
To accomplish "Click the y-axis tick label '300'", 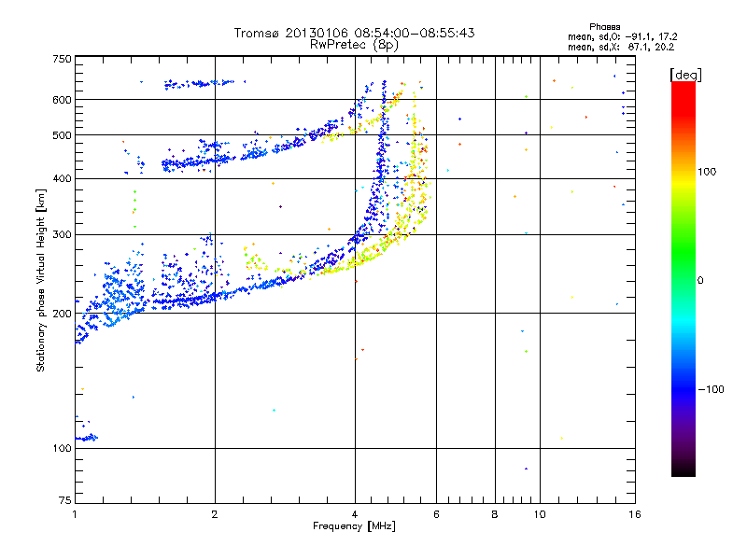I will coord(62,234).
